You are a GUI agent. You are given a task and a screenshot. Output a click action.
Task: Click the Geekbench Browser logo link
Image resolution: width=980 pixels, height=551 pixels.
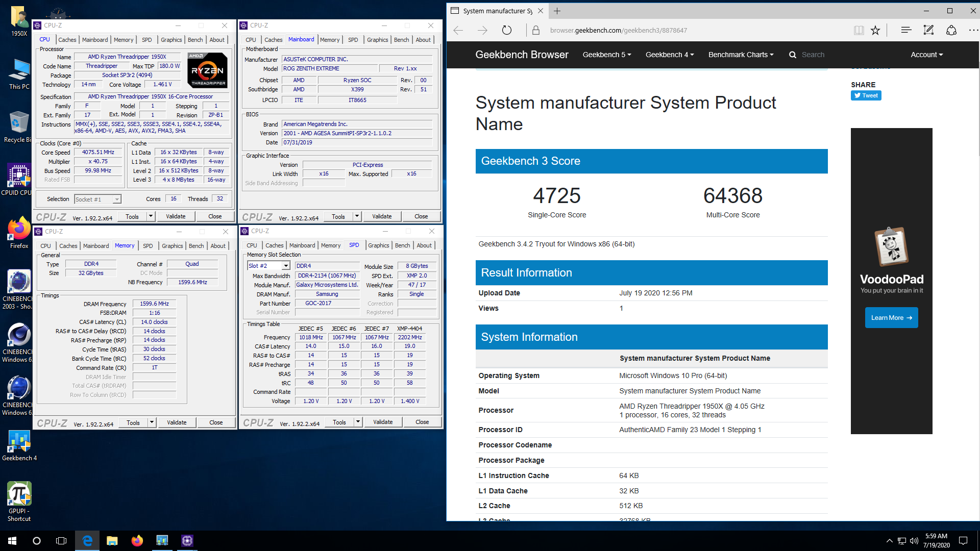coord(522,55)
